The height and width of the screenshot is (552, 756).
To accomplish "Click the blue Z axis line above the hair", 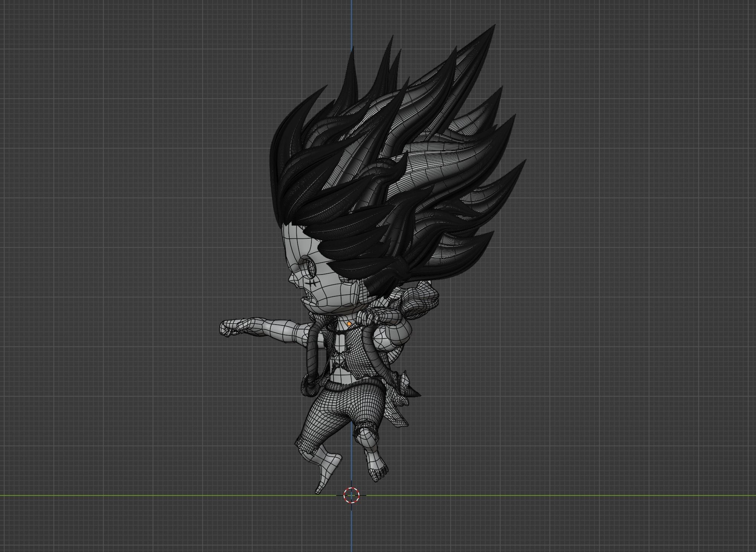I will (352, 23).
